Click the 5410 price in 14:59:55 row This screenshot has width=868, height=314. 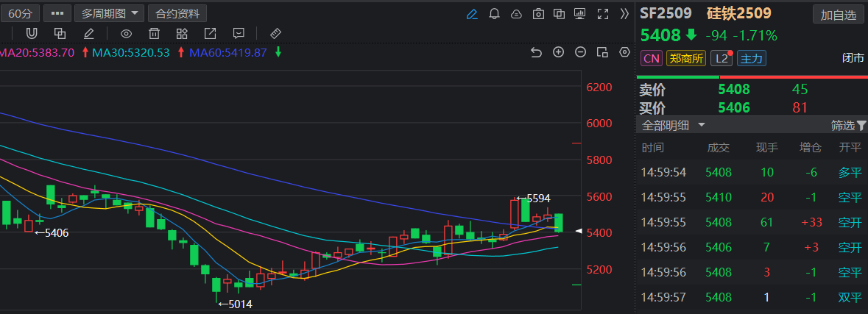[x=719, y=197]
